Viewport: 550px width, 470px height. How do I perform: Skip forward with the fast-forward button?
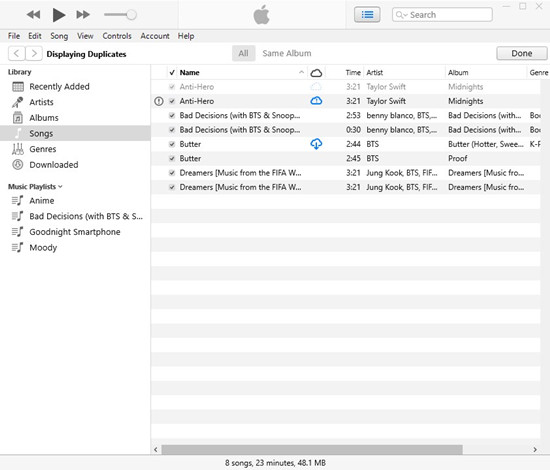point(83,15)
